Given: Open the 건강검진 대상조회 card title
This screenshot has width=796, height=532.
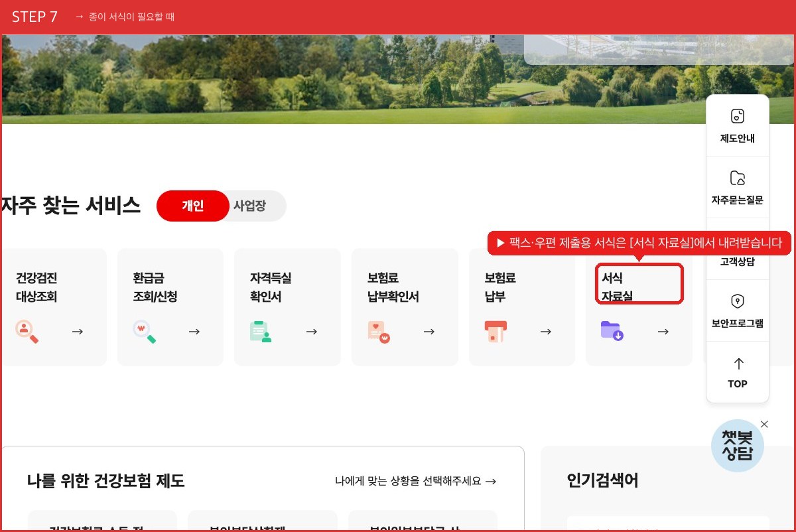Looking at the screenshot, I should pos(36,287).
